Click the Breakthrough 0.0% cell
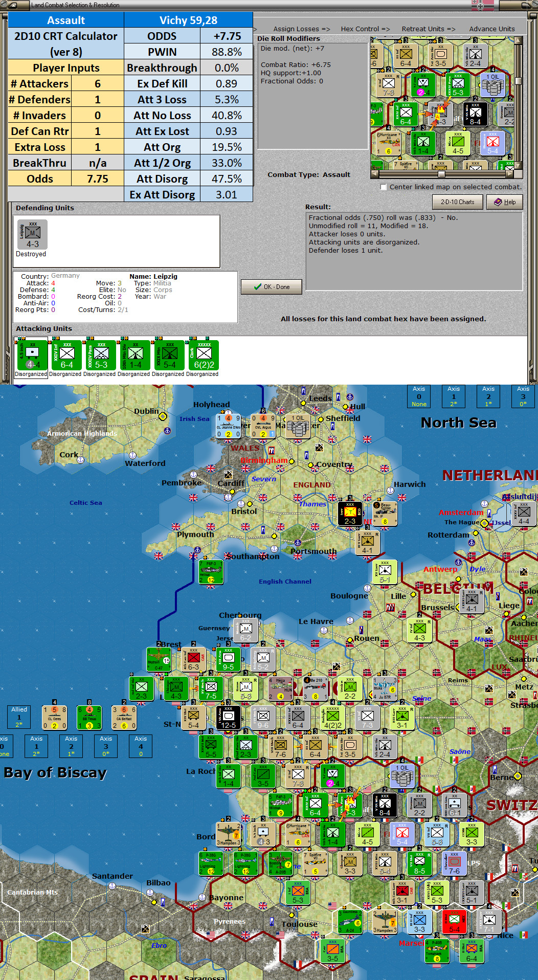This screenshot has width=538, height=980. tap(227, 68)
